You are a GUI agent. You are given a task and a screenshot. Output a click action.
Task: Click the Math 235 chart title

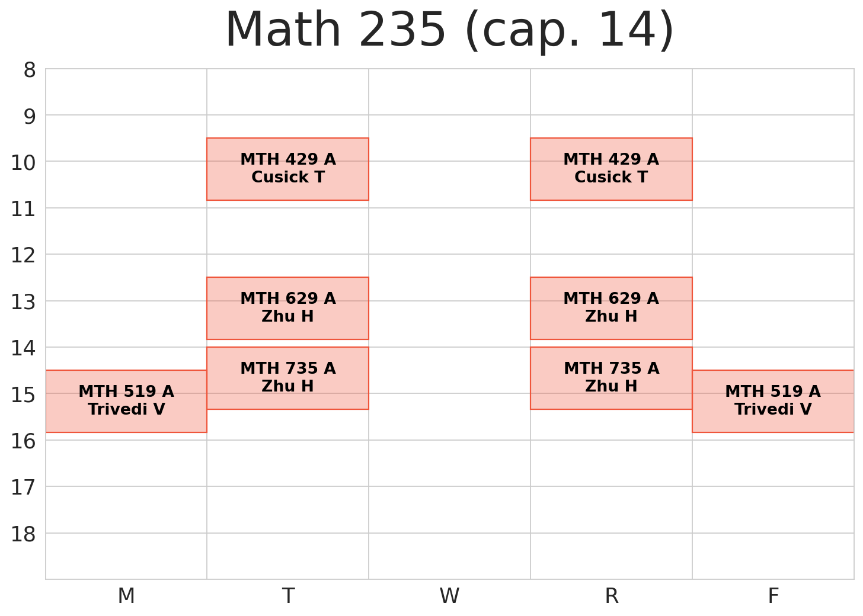click(449, 31)
